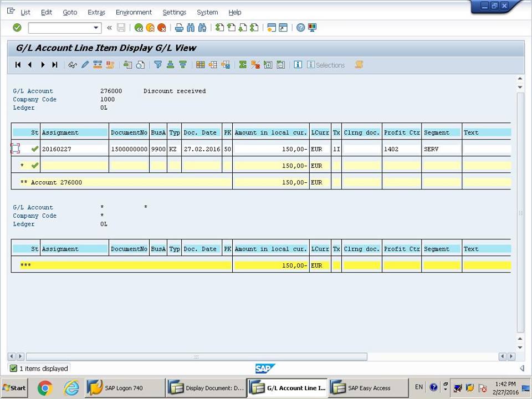Click the vertical scrollbar track
532x399 pixels.
coord(520,213)
